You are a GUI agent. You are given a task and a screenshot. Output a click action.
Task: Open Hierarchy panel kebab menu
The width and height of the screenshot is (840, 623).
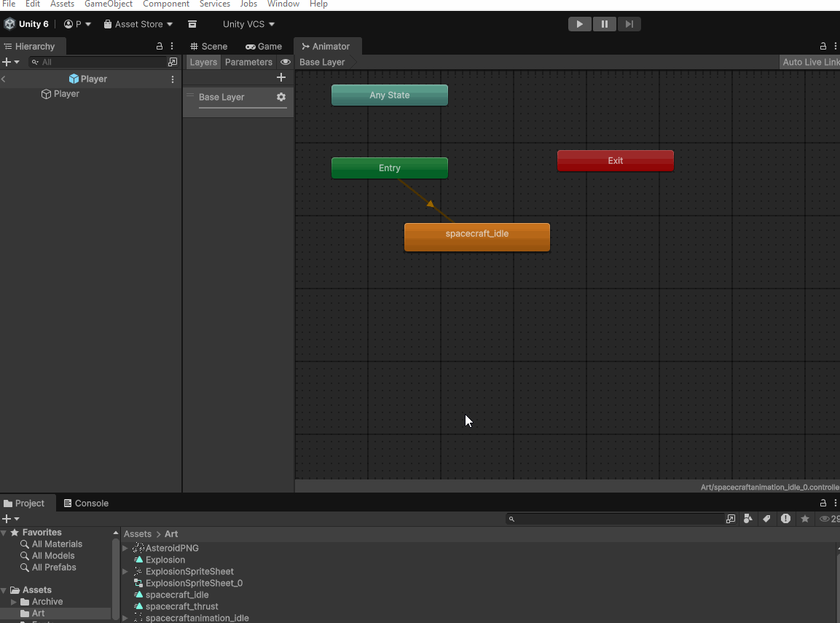pos(172,46)
